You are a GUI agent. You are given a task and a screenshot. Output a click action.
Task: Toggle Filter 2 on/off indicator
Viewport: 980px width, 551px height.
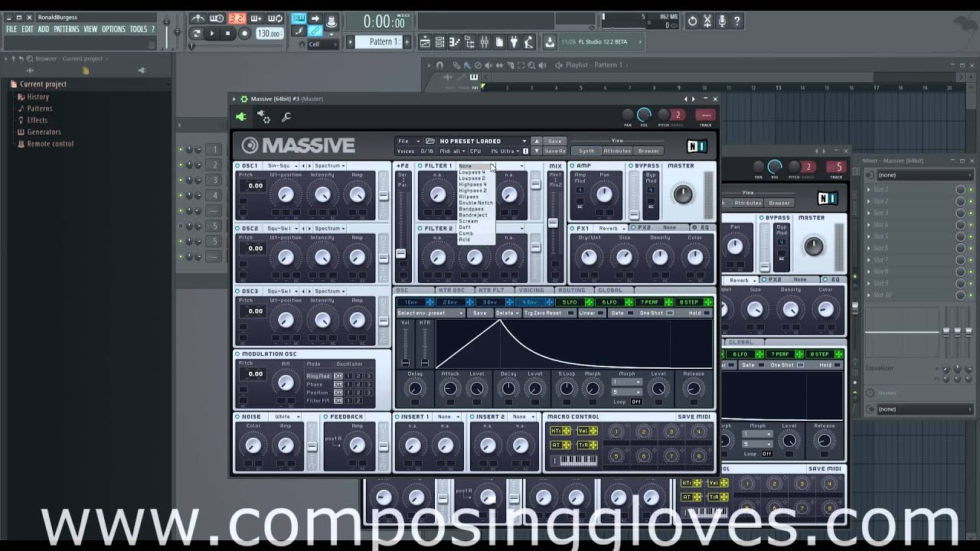click(x=420, y=228)
